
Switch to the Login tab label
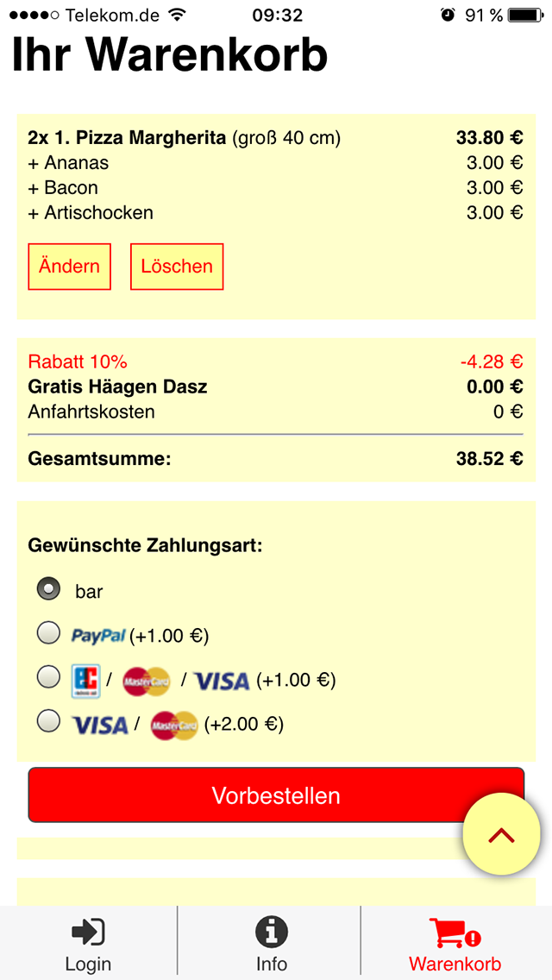88,964
